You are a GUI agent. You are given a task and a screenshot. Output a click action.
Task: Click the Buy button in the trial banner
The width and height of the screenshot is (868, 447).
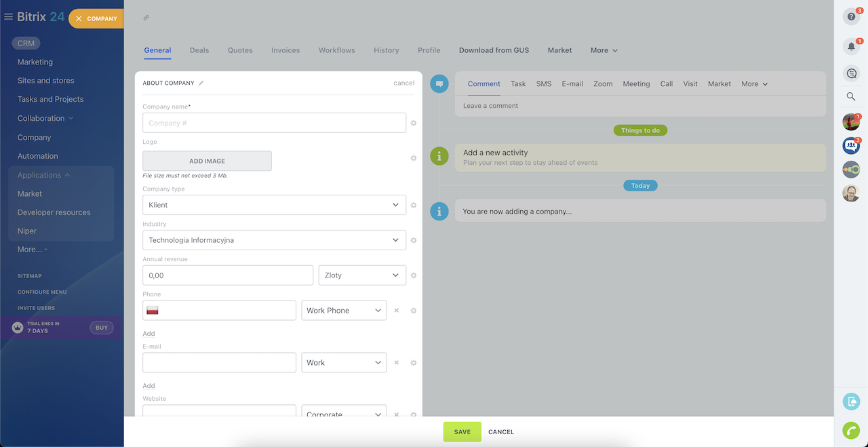pyautogui.click(x=101, y=328)
